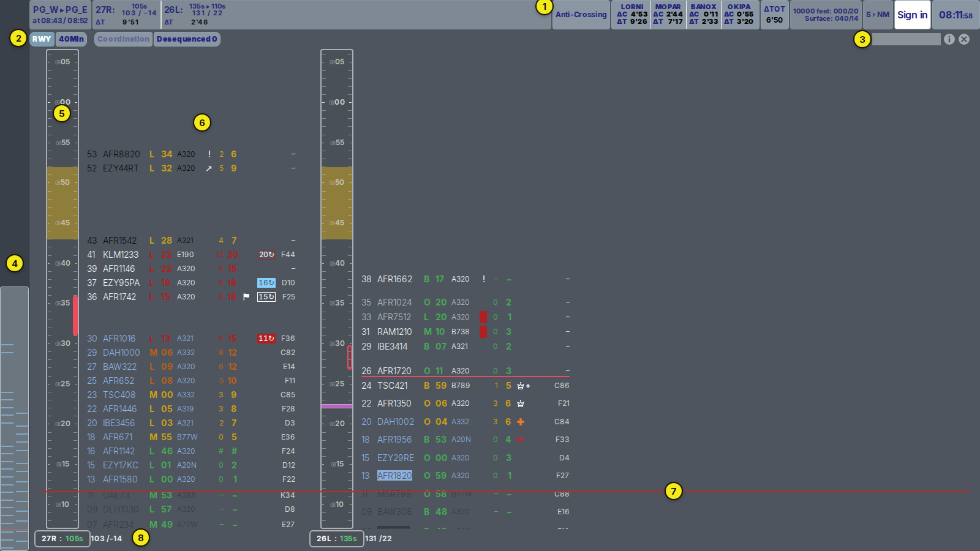Click the 20 holding loop badge on KLM1233
Viewport: 980px width, 551px height.
[266, 254]
